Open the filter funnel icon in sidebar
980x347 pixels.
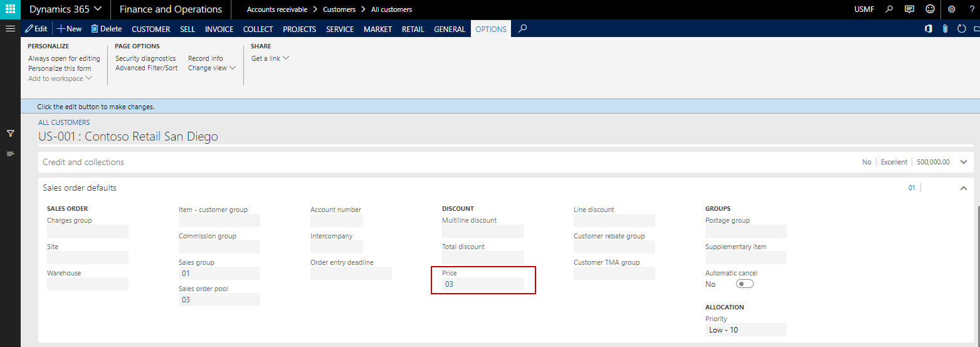tap(10, 134)
